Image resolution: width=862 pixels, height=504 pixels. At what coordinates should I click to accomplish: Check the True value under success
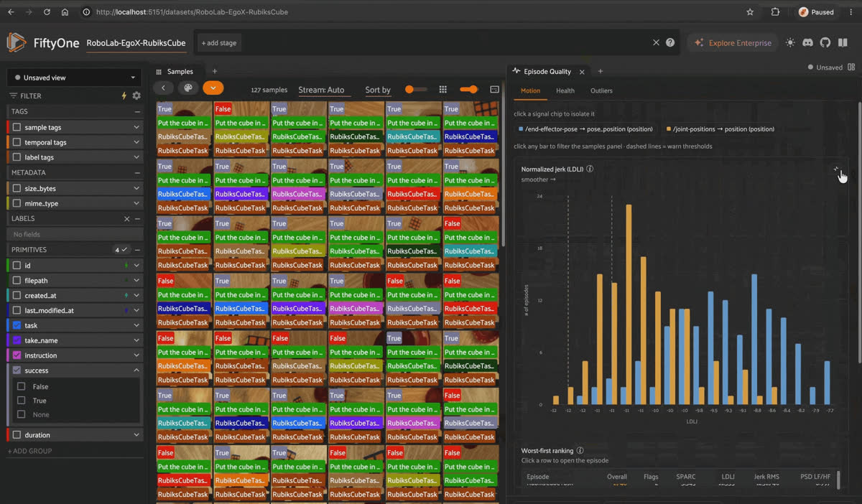pyautogui.click(x=22, y=401)
